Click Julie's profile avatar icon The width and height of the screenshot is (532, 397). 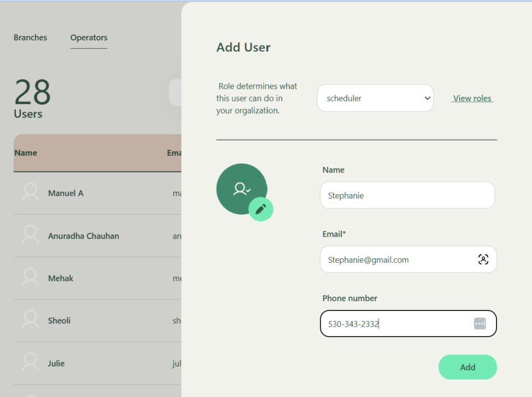(30, 363)
